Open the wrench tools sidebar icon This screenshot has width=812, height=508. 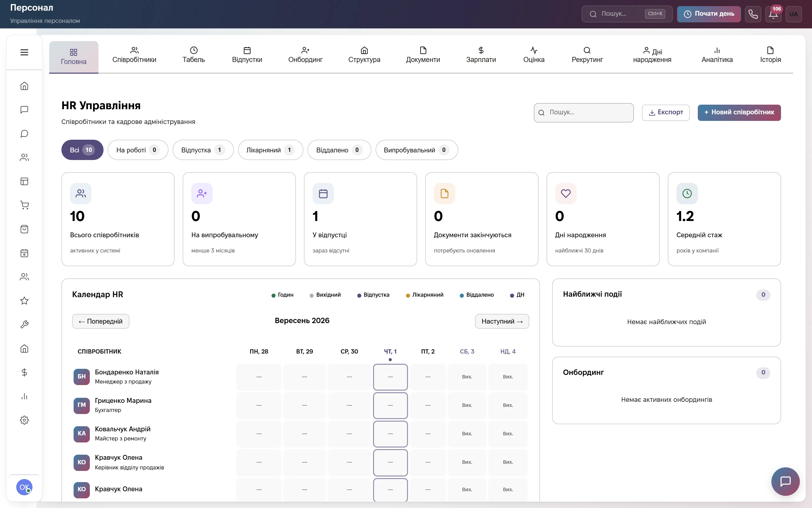24,325
